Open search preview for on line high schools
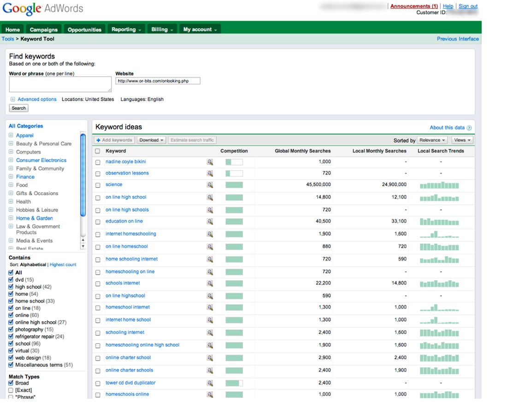Image resolution: width=507 pixels, height=420 pixels. tap(210, 210)
